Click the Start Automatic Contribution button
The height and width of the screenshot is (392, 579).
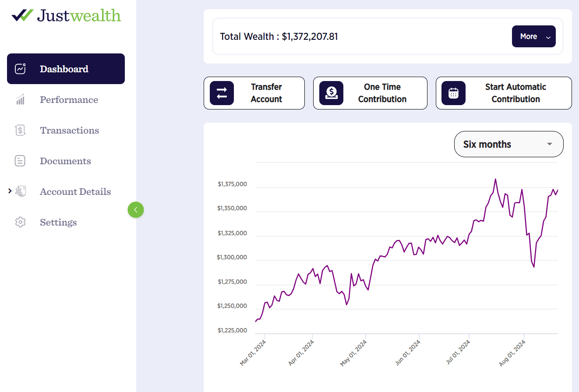pyautogui.click(x=504, y=93)
